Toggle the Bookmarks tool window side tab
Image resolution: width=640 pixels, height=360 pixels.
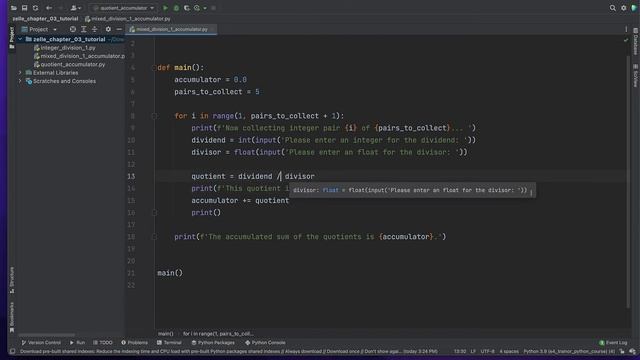click(x=11, y=317)
